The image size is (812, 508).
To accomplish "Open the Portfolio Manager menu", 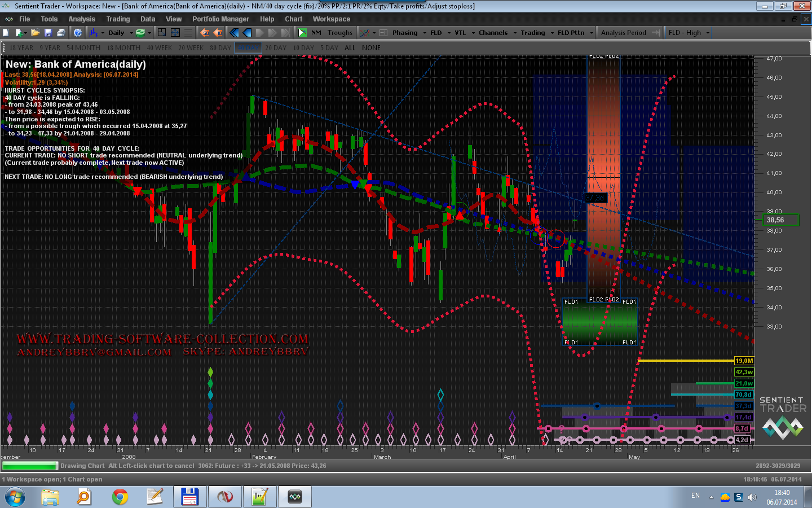I will point(220,19).
